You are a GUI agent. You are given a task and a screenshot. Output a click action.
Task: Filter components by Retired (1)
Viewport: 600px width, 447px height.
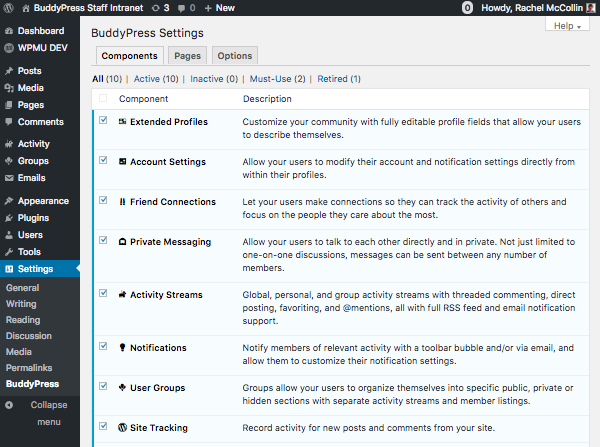pyautogui.click(x=339, y=79)
